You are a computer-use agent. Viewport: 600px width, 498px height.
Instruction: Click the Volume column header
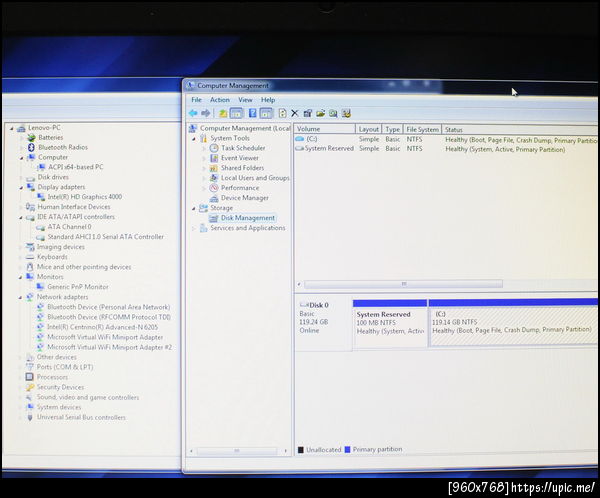tap(324, 129)
